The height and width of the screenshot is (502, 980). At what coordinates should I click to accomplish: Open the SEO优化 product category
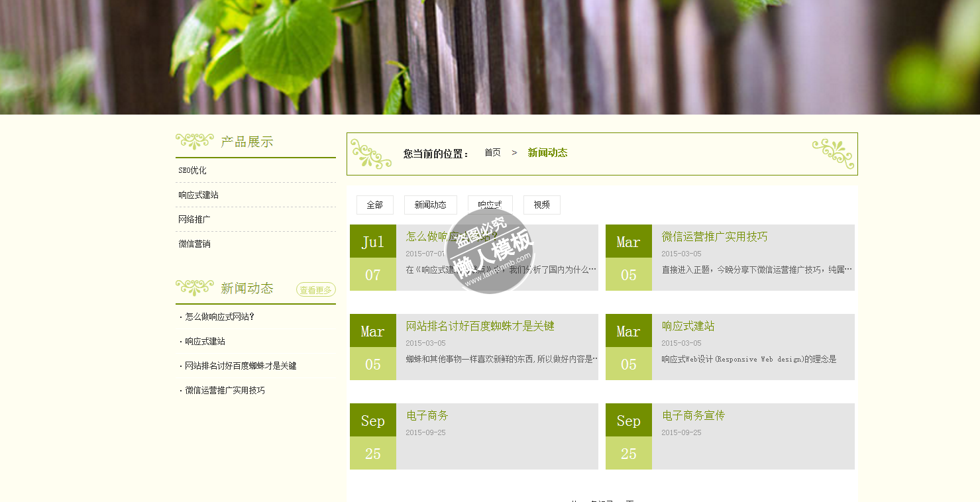pyautogui.click(x=192, y=170)
